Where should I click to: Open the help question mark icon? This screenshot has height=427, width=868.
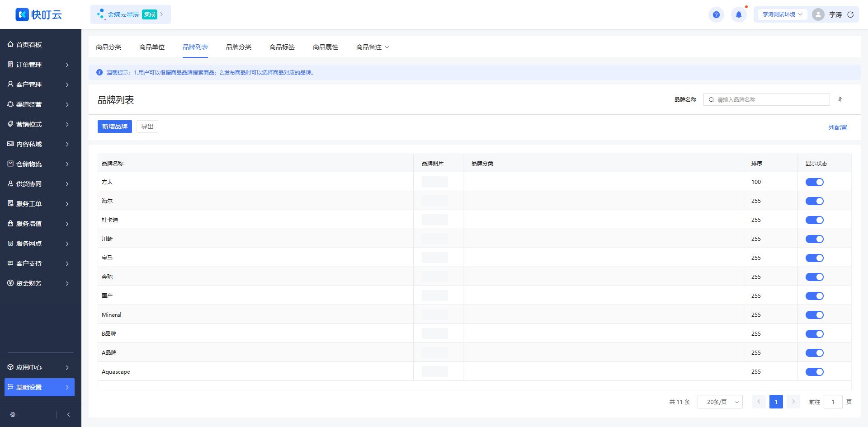tap(716, 14)
